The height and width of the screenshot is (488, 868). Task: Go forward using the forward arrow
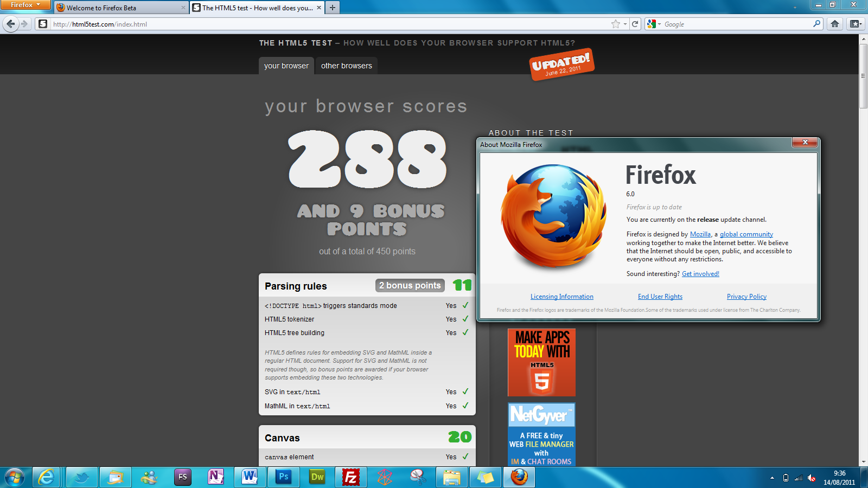[x=24, y=24]
